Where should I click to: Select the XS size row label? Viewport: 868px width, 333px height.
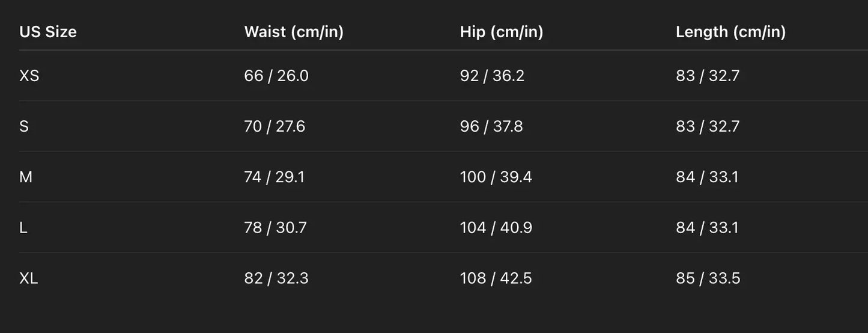29,76
